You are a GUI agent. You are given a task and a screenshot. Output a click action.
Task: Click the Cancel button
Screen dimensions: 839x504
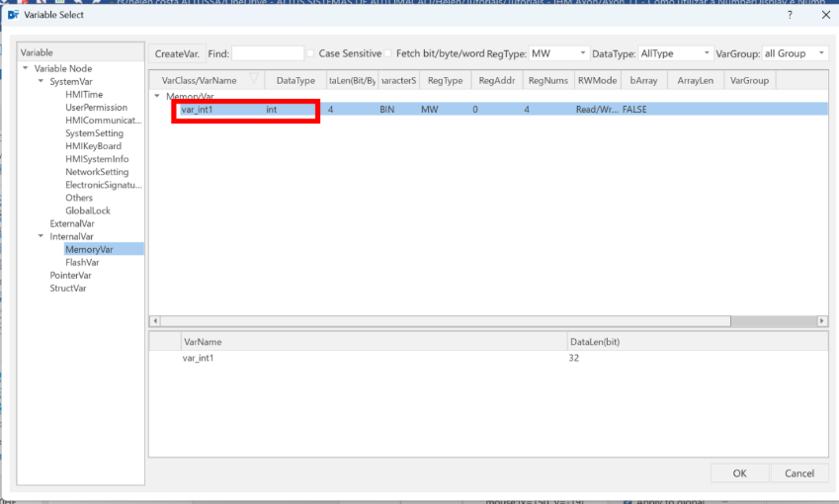(799, 473)
